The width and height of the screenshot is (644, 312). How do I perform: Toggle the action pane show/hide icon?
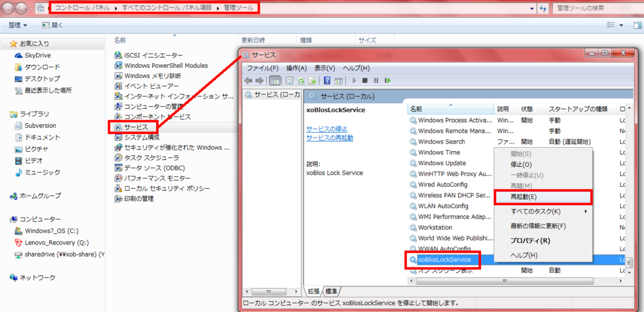tap(339, 81)
